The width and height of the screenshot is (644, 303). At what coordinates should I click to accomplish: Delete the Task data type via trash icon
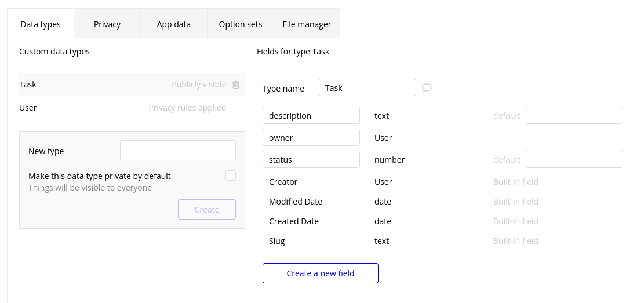click(236, 85)
